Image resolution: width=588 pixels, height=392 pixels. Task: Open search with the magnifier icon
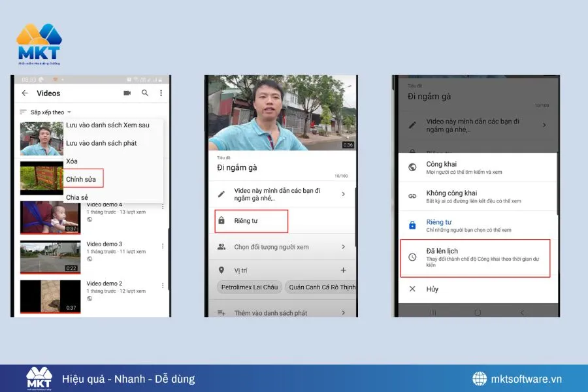pos(145,93)
